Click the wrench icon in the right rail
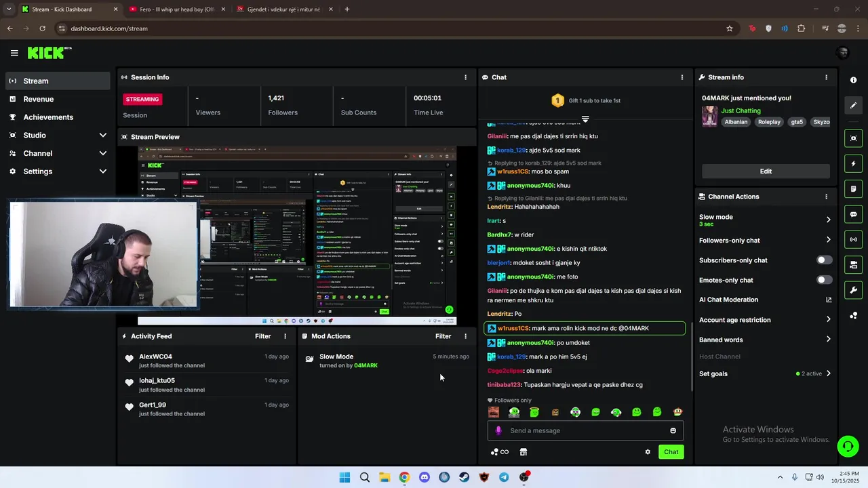Image resolution: width=868 pixels, height=488 pixels. coord(853,290)
